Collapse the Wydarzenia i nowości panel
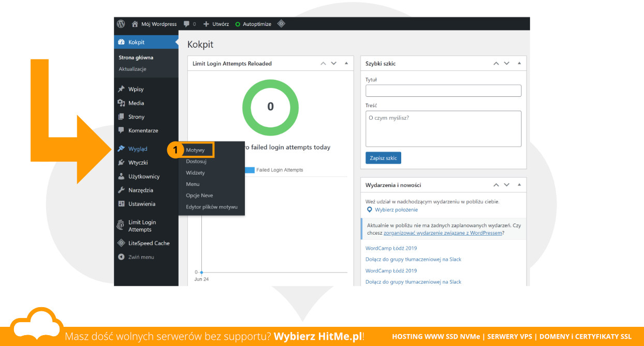 (x=519, y=185)
